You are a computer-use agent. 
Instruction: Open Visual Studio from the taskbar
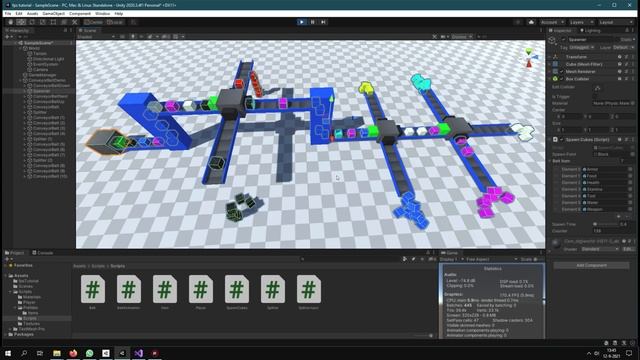coord(138,353)
